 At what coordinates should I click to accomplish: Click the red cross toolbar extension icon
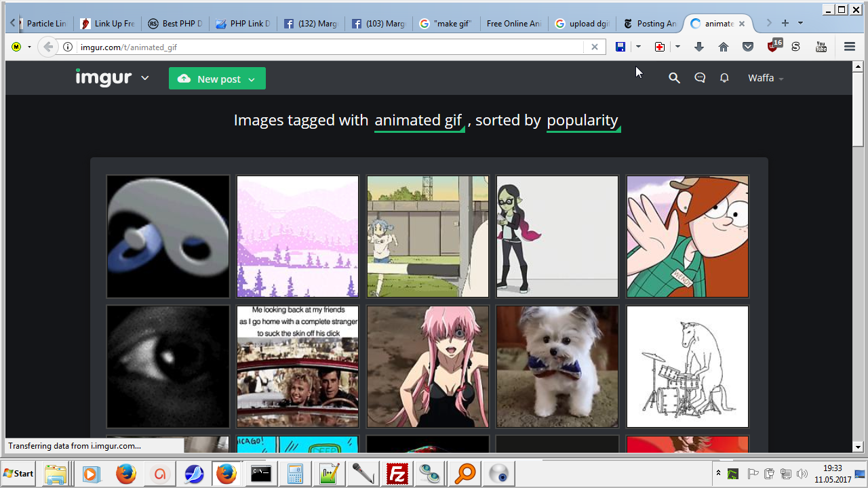(x=660, y=47)
